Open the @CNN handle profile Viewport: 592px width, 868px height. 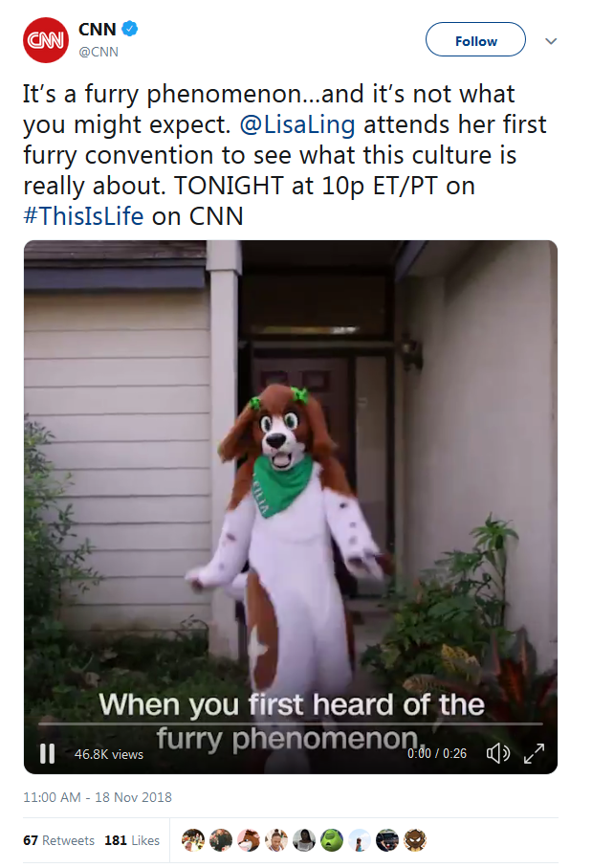click(99, 52)
